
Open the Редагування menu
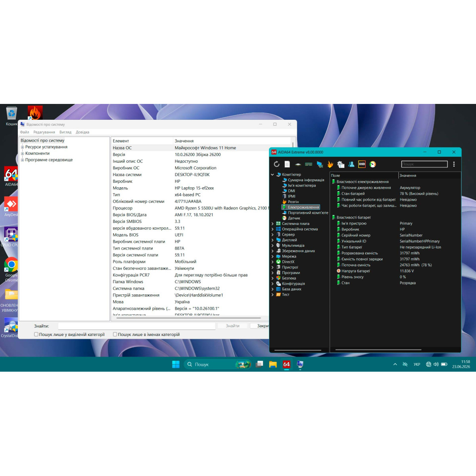point(44,132)
